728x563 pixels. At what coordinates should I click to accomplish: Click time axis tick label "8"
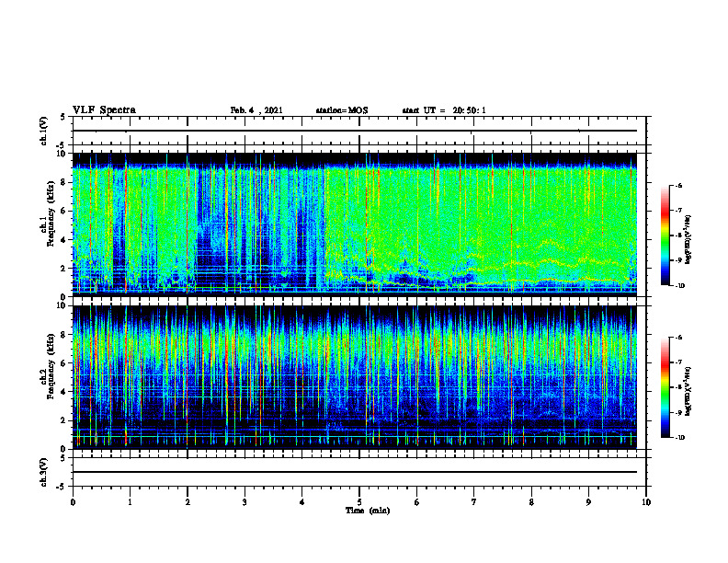click(x=531, y=502)
